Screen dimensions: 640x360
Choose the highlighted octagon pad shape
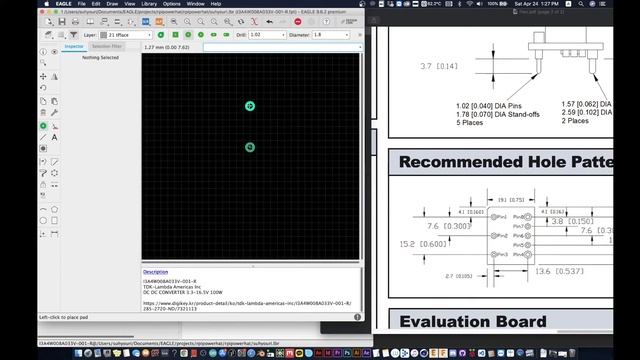point(188,35)
